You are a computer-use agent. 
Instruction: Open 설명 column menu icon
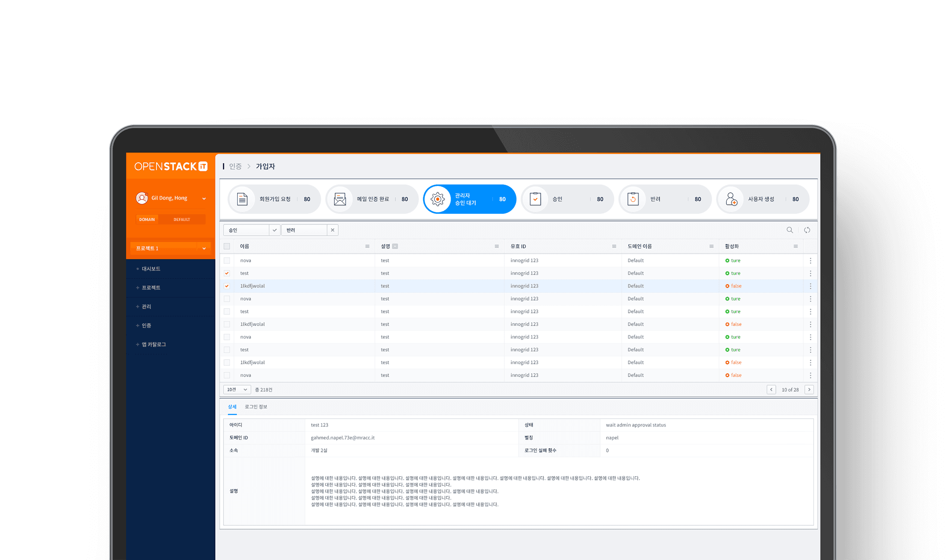coord(497,246)
